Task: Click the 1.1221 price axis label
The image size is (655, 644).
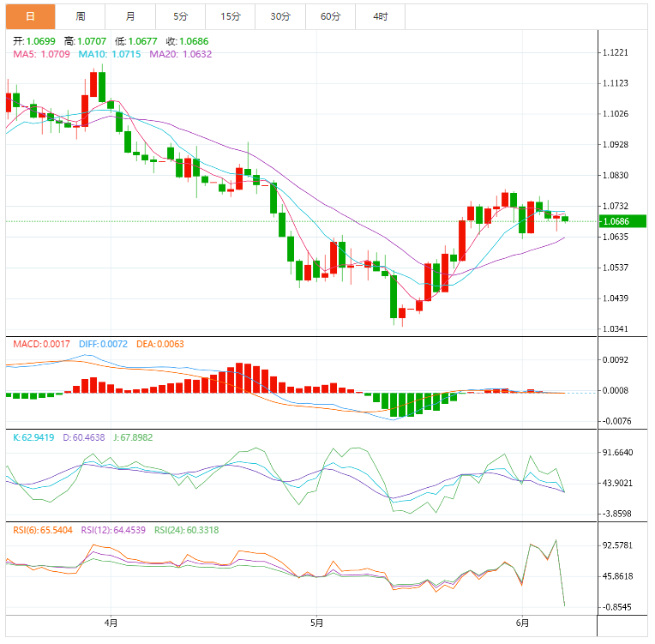Action: coord(616,52)
